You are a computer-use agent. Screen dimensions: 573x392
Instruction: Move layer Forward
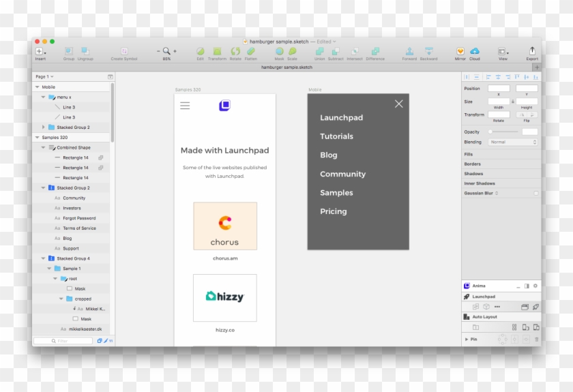point(409,51)
